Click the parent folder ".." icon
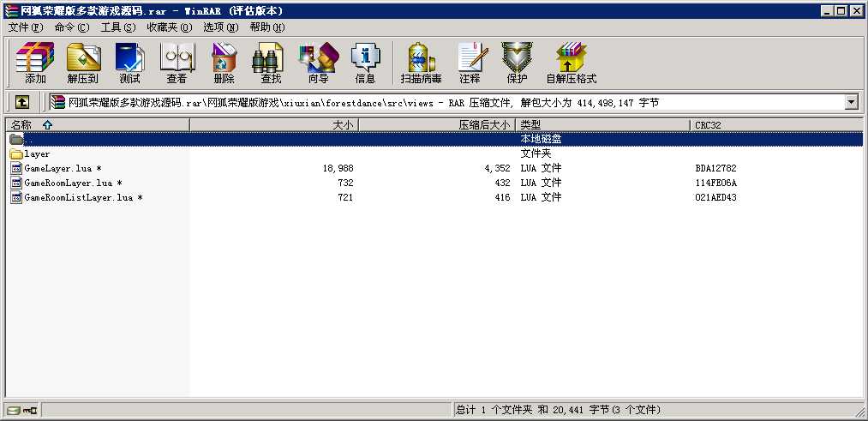Image resolution: width=868 pixels, height=421 pixels. (16, 139)
